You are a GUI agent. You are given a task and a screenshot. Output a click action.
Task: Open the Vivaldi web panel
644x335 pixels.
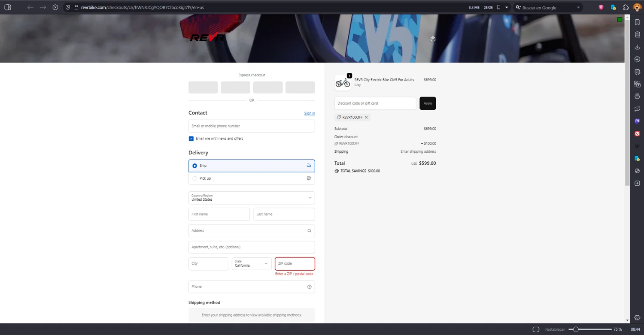pyautogui.click(x=637, y=134)
